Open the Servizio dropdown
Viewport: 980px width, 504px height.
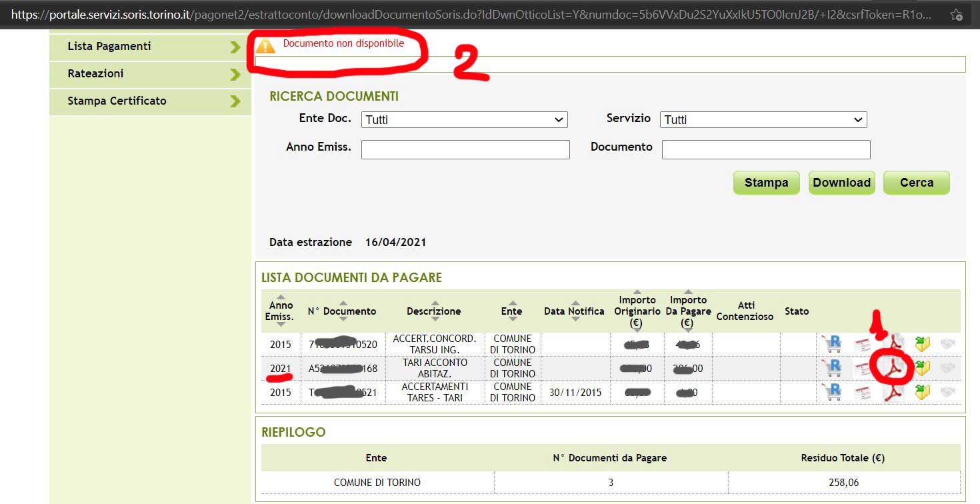pyautogui.click(x=763, y=120)
